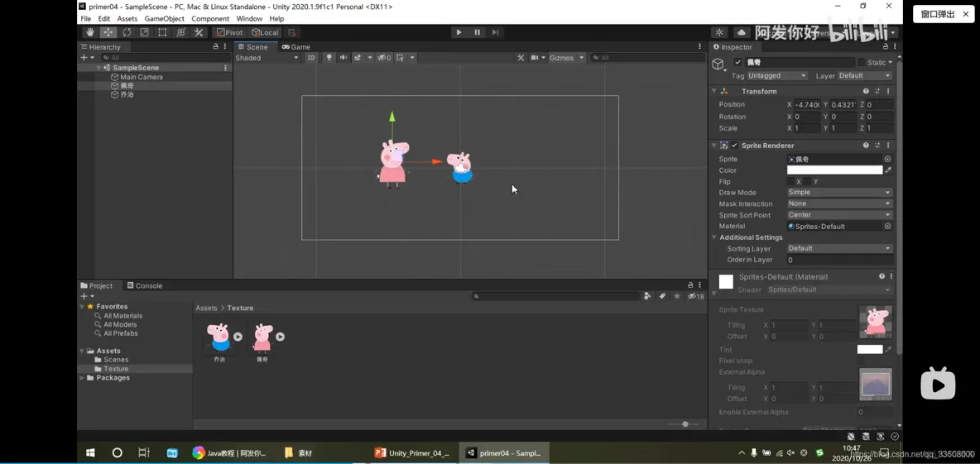The image size is (980, 464).
Task: Lock the Inspector panel
Action: [886, 47]
